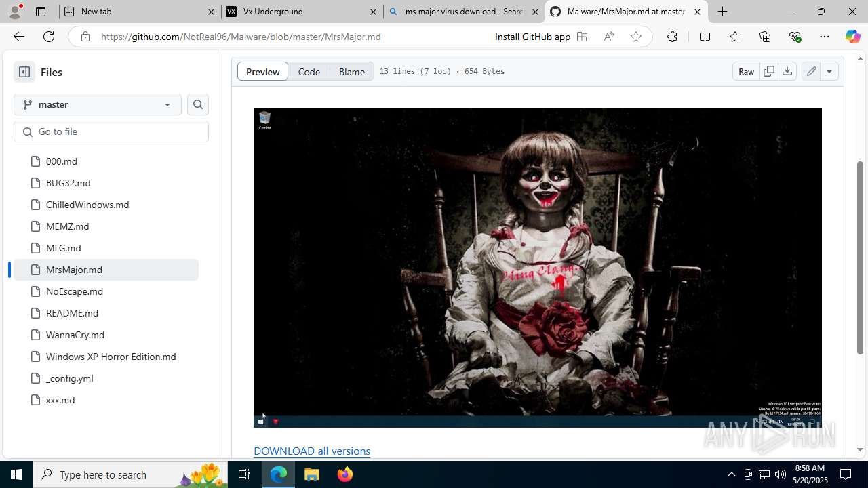Collapse the Files side panel icon
The height and width of the screenshot is (488, 868).
tap(24, 72)
